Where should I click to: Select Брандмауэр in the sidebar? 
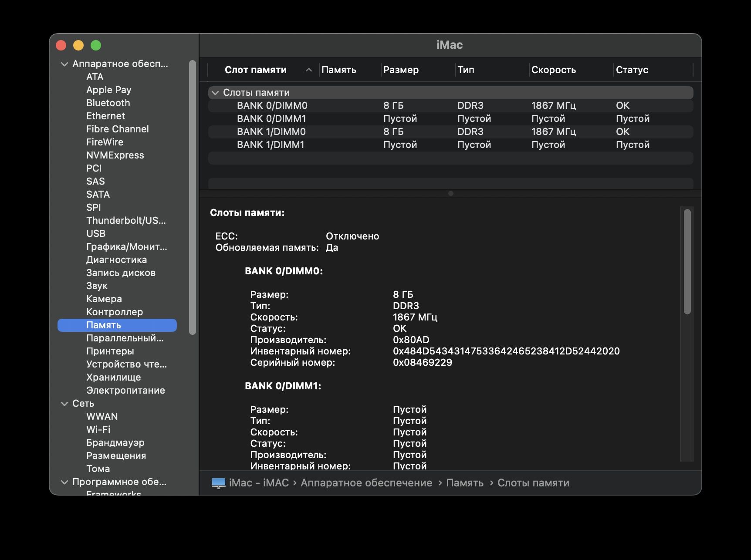[x=115, y=443]
